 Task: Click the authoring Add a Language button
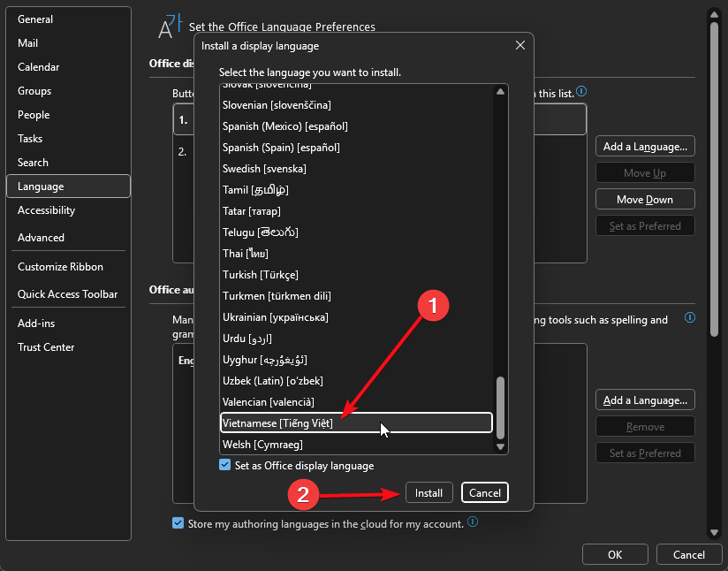645,400
